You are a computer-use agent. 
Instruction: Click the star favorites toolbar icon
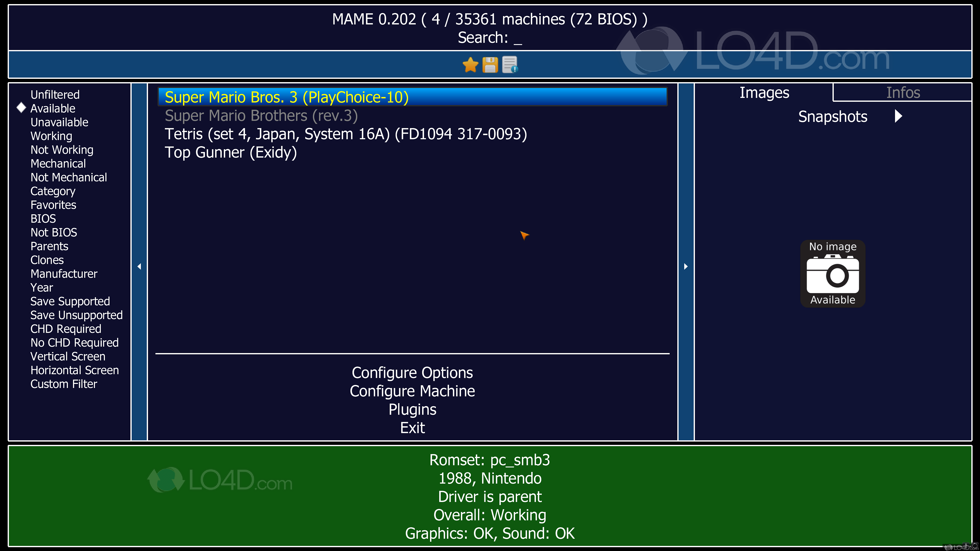pyautogui.click(x=470, y=65)
